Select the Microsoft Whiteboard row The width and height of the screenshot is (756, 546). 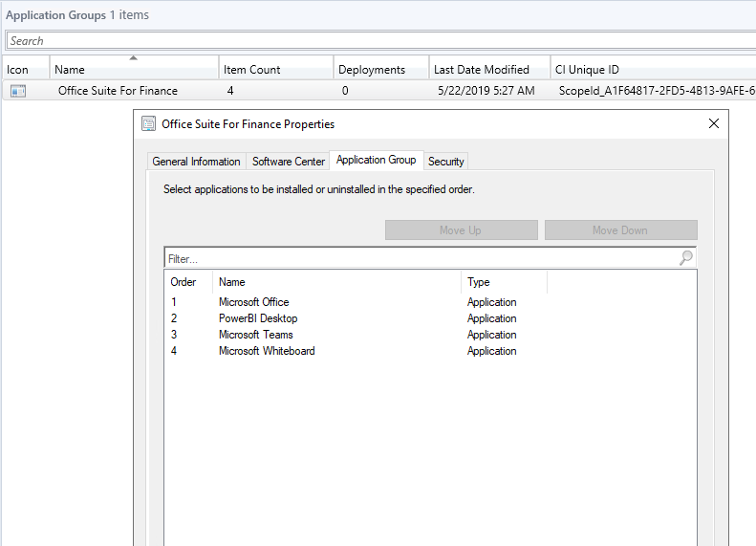(x=430, y=351)
